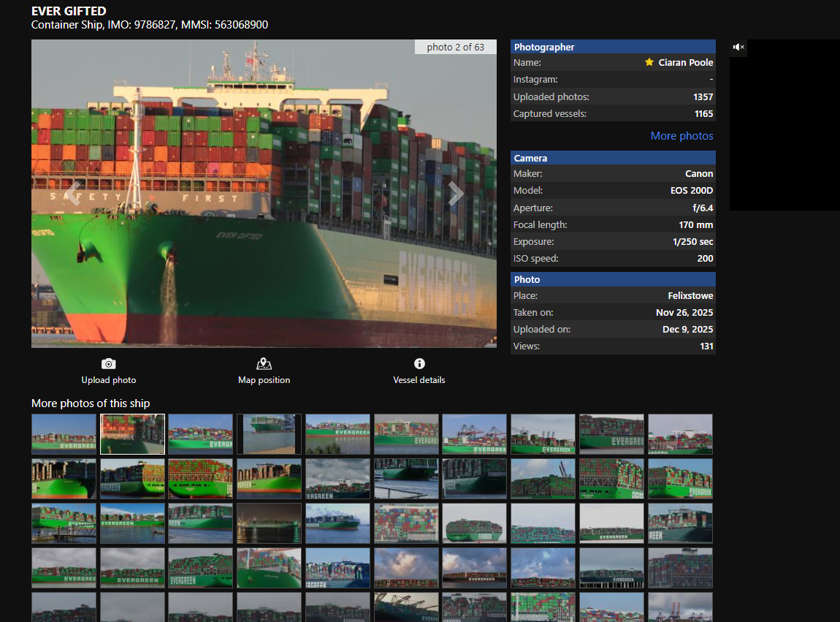The image size is (840, 622).
Task: Open the night-time ship thumbnail
Action: 269,523
